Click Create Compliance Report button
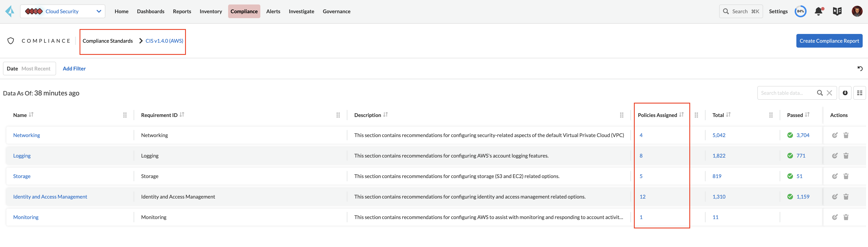Image resolution: width=868 pixels, height=247 pixels. coord(829,41)
